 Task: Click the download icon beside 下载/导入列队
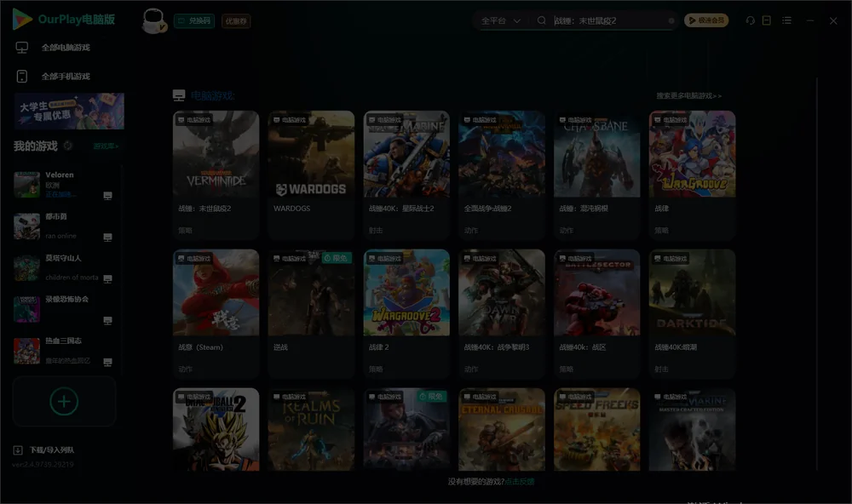[18, 450]
